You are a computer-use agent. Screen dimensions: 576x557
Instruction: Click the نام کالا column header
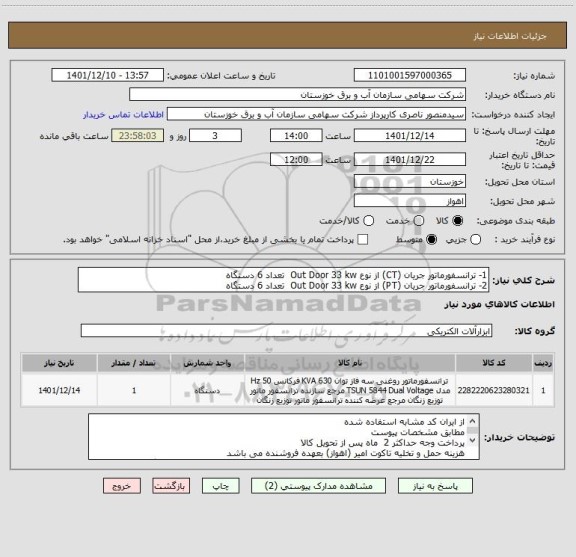[350, 363]
